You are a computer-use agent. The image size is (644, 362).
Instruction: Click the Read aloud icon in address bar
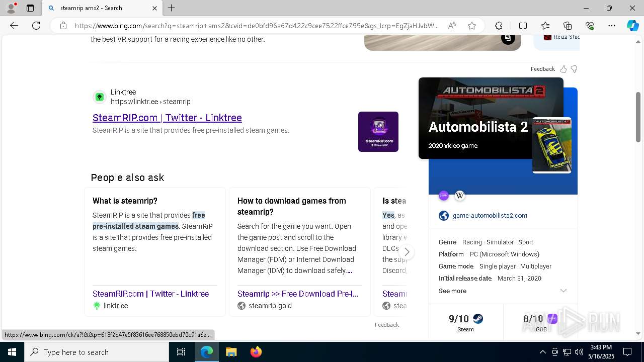pos(452,26)
